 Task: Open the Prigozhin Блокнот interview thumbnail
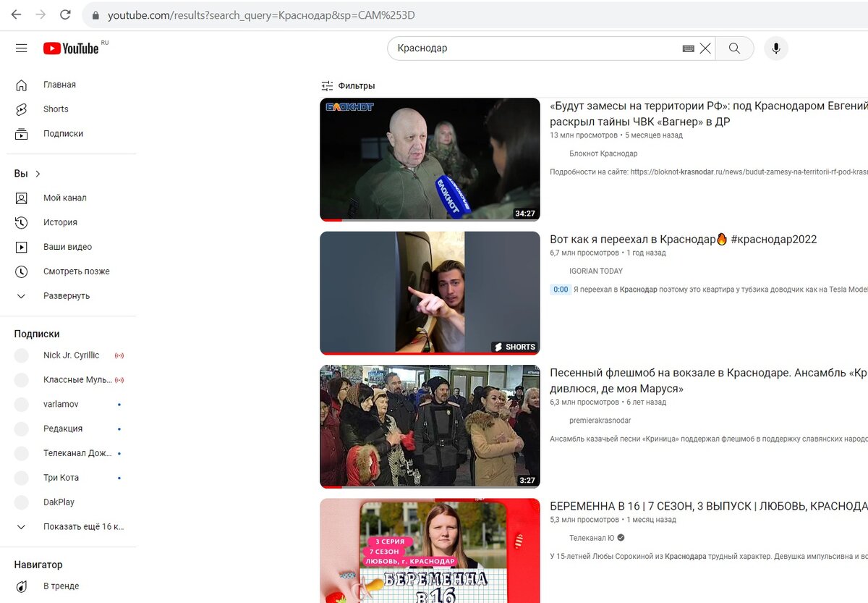tap(430, 159)
